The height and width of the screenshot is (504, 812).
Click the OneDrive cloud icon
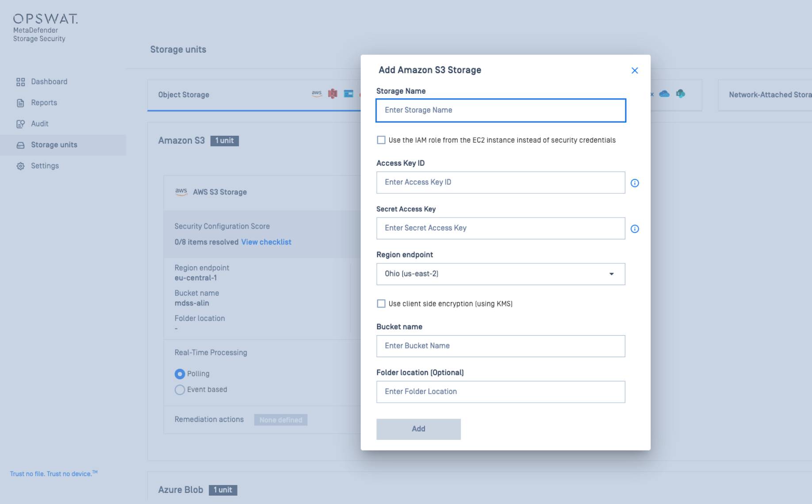tap(665, 94)
